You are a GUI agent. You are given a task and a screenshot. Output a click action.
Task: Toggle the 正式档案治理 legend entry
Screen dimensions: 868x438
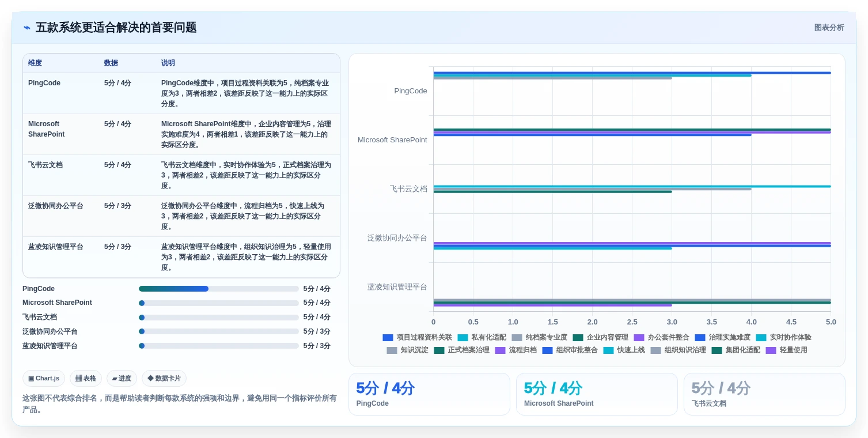pos(461,350)
